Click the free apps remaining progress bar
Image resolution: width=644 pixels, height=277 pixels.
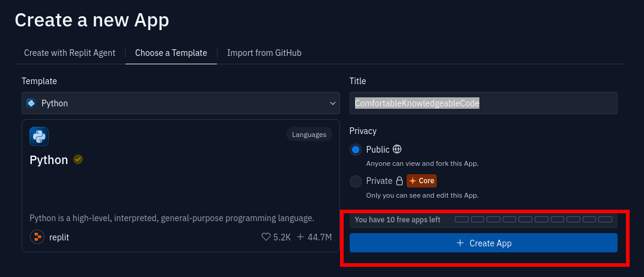coord(533,219)
